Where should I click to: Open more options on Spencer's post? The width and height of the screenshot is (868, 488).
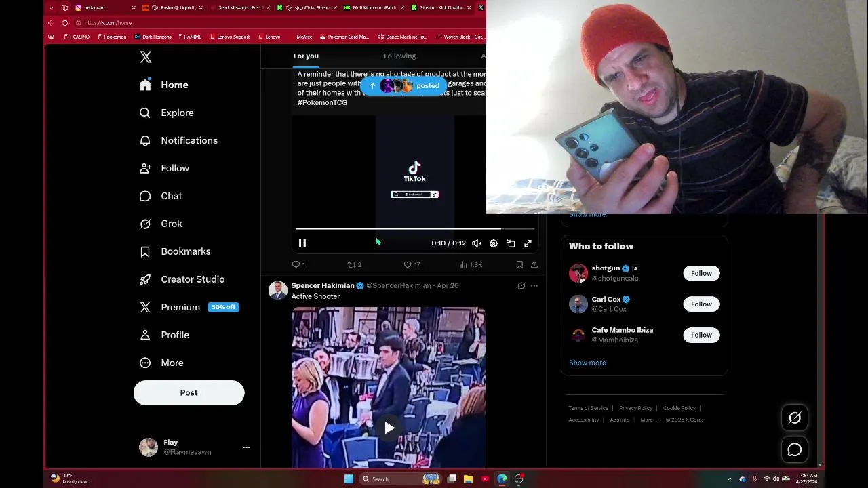point(534,286)
